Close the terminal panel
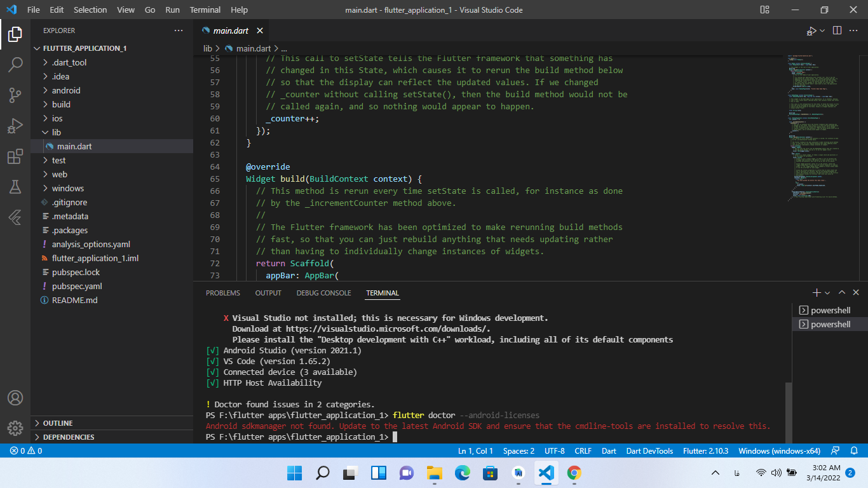Image resolution: width=868 pixels, height=488 pixels. click(x=855, y=292)
